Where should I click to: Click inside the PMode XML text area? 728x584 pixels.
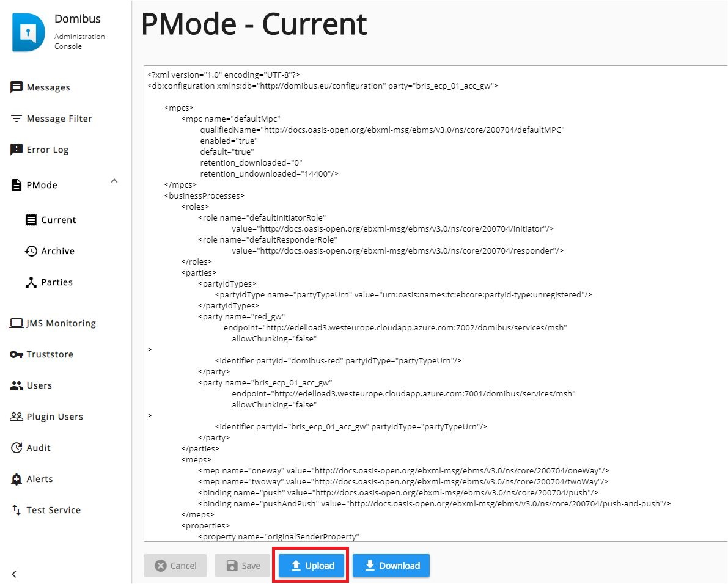(435, 304)
